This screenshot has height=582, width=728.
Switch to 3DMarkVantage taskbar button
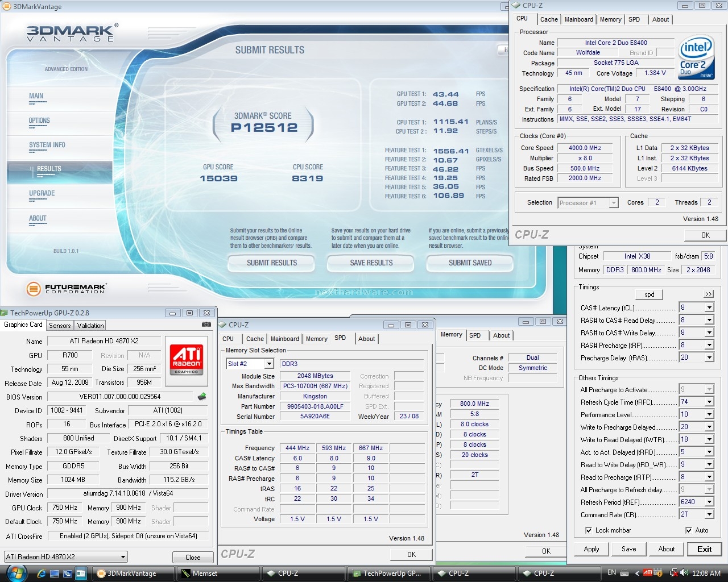coord(134,573)
